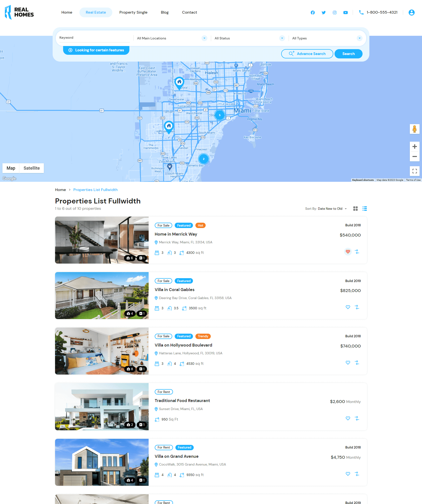Click the house map marker near Doral
The image size is (422, 504).
tap(179, 83)
